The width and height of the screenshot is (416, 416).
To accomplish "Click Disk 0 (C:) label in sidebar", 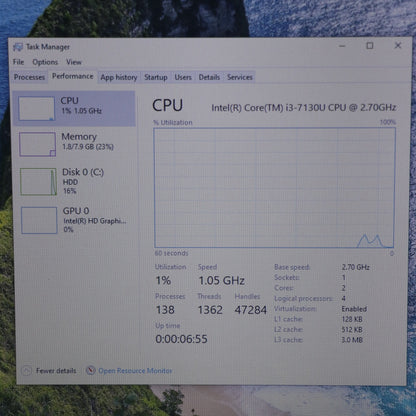I will (83, 172).
